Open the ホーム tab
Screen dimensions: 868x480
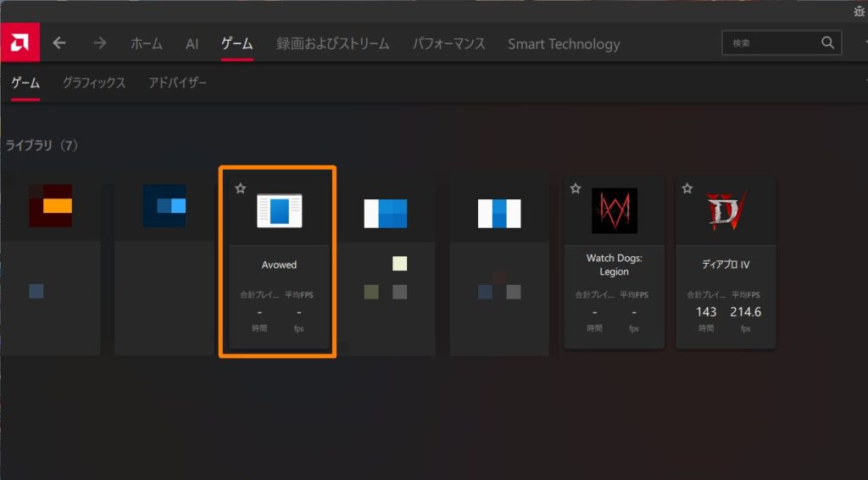(147, 44)
